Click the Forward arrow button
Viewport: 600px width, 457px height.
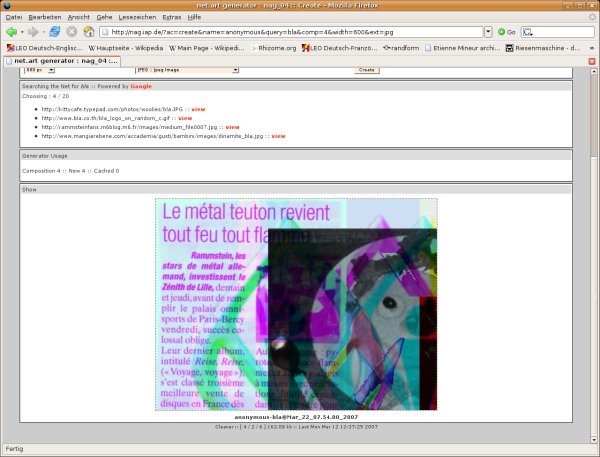tap(33, 32)
